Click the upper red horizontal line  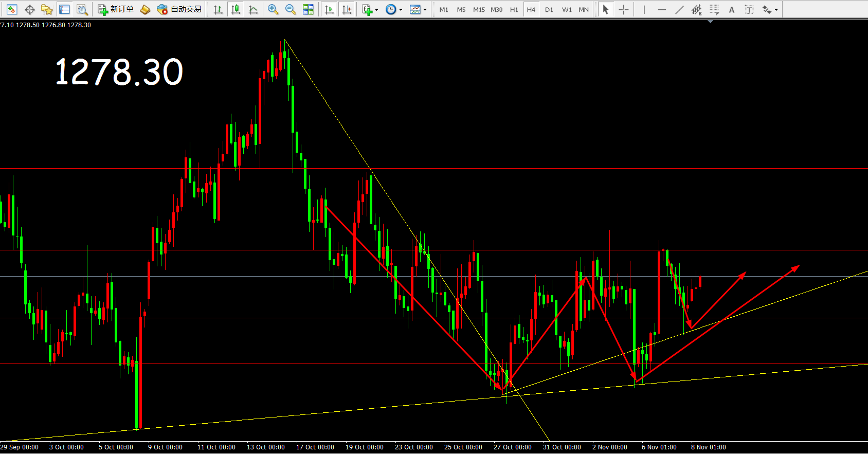[x=434, y=250]
